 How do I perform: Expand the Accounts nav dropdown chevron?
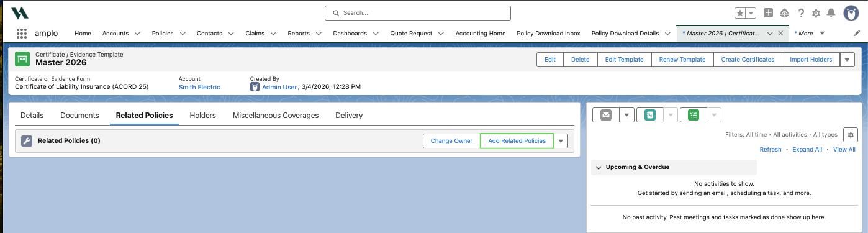pyautogui.click(x=137, y=34)
